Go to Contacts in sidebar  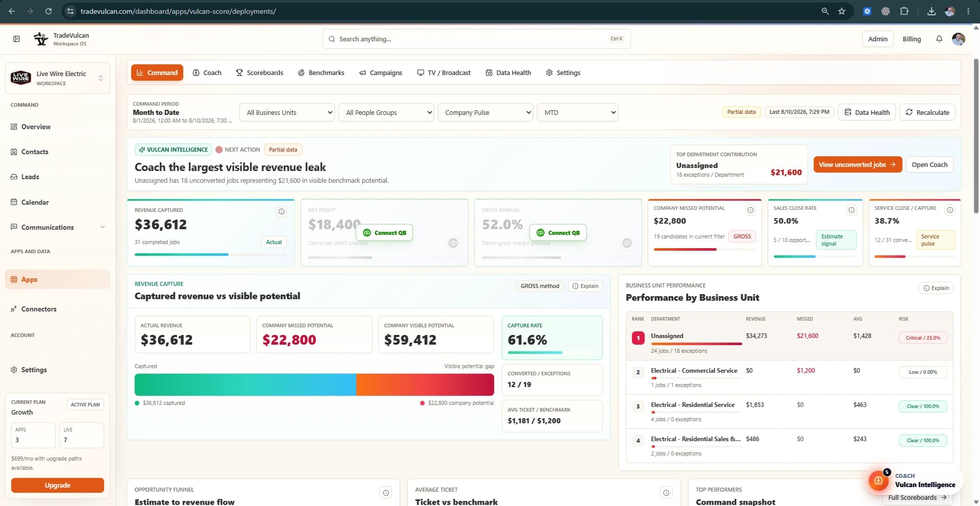[x=58, y=152]
